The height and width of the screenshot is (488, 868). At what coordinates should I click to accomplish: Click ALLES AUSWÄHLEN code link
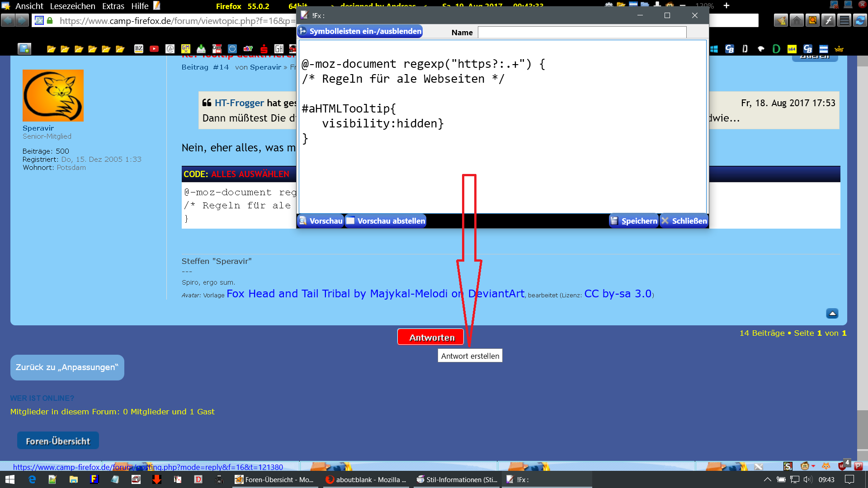pos(250,174)
